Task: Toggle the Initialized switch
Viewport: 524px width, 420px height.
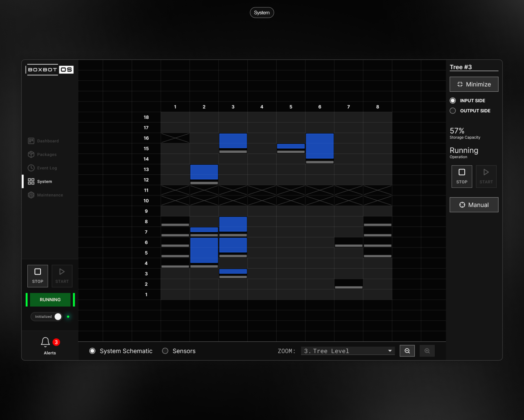Action: click(x=58, y=317)
